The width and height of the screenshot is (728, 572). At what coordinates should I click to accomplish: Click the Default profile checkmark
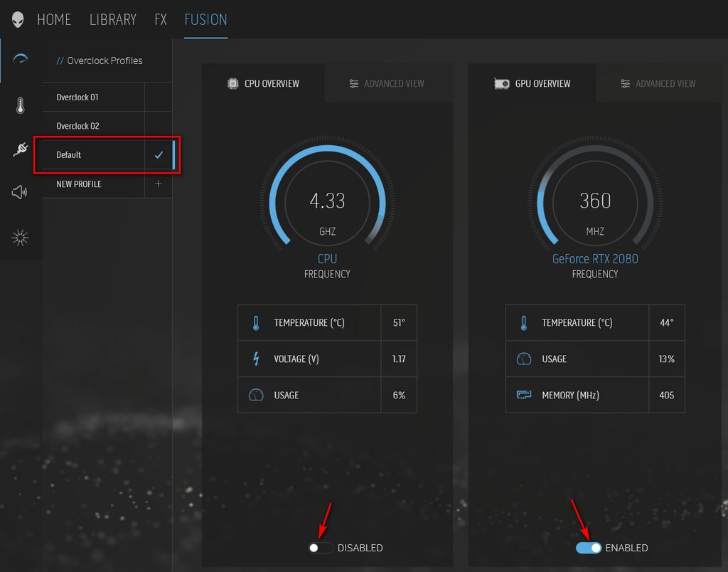159,154
